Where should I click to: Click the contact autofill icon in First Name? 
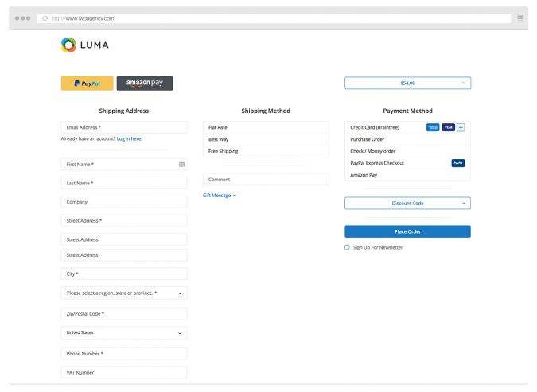tap(182, 165)
